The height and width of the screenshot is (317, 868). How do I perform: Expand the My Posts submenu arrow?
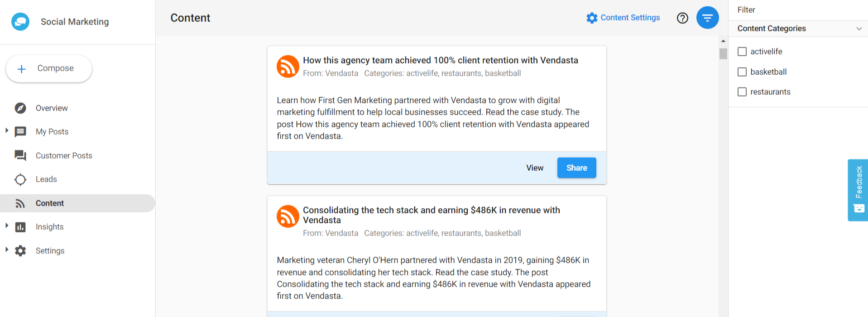[x=7, y=131]
